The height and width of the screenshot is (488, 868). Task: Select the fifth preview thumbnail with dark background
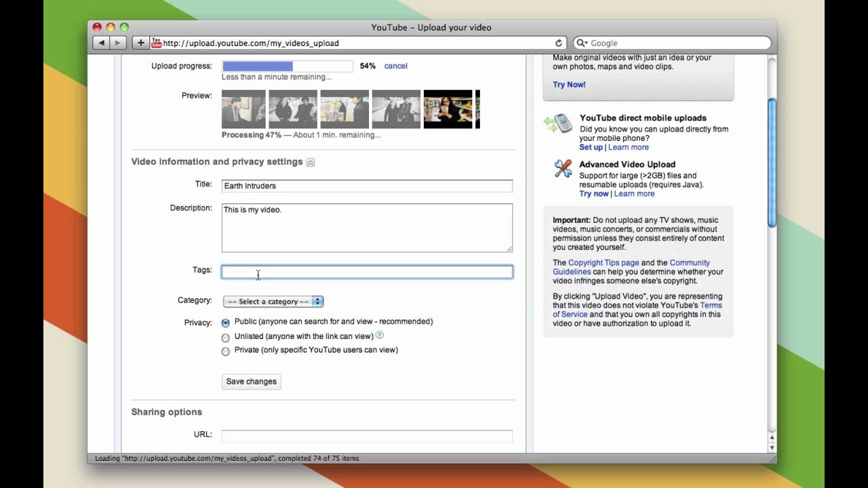pos(448,109)
